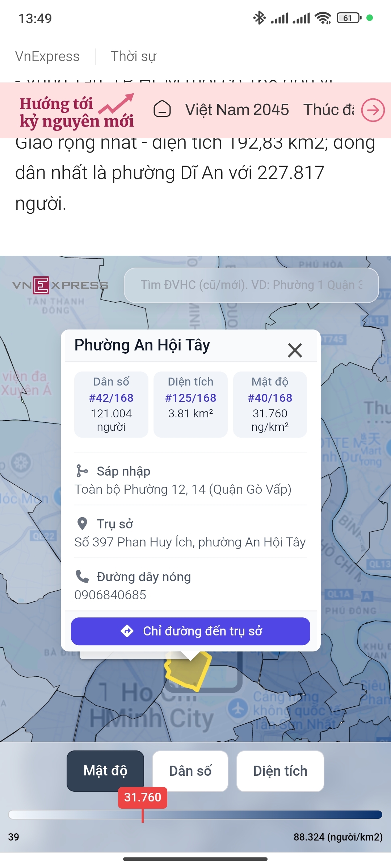Viewport: 391px width, 868px height.
Task: Tap the airport icon on the map
Action: (x=238, y=708)
